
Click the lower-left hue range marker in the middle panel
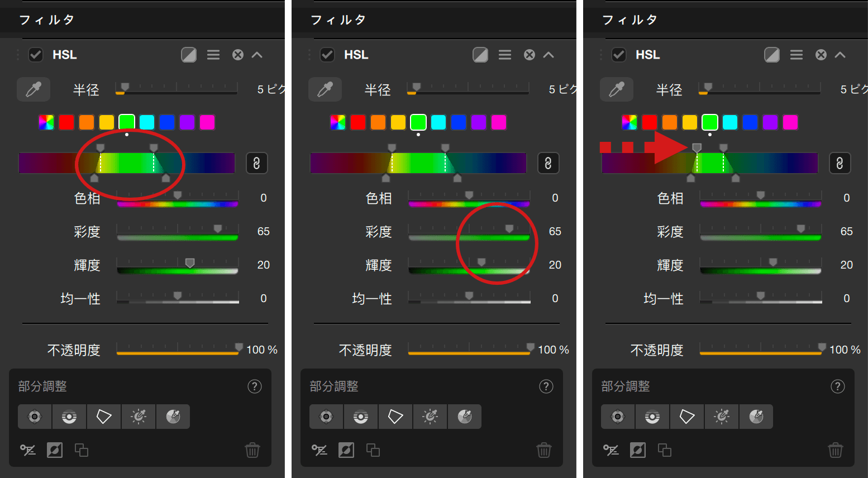pyautogui.click(x=386, y=178)
